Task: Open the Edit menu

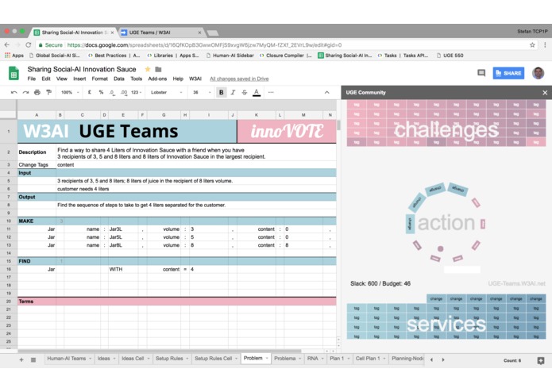Action: click(x=46, y=79)
